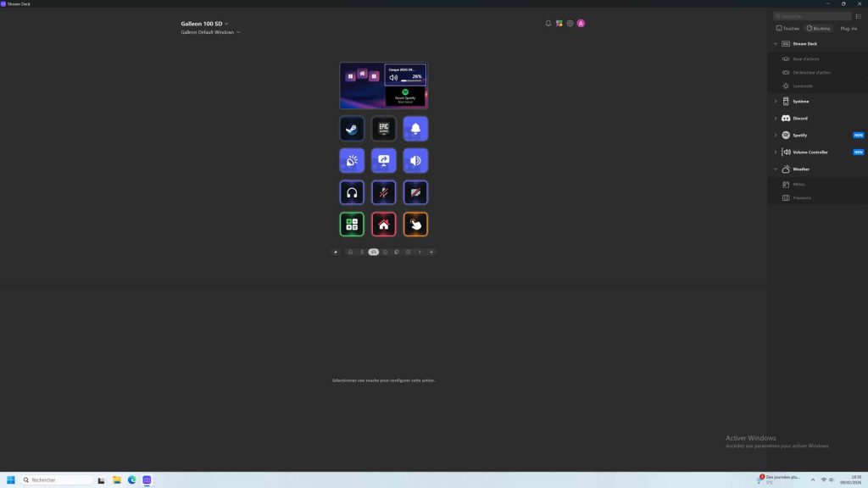Open the Stream Deck settings gear
Image resolution: width=868 pixels, height=488 pixels.
click(570, 23)
